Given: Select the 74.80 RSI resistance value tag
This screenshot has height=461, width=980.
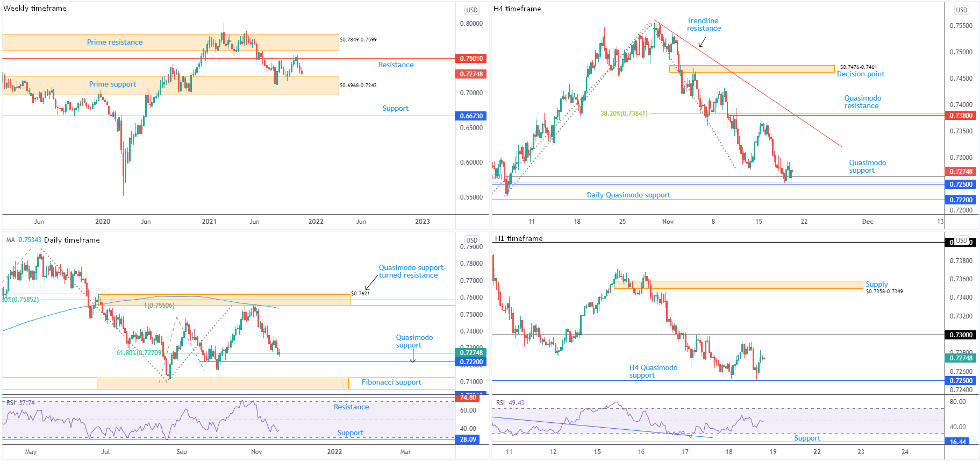Looking at the screenshot, I should coord(468,397).
